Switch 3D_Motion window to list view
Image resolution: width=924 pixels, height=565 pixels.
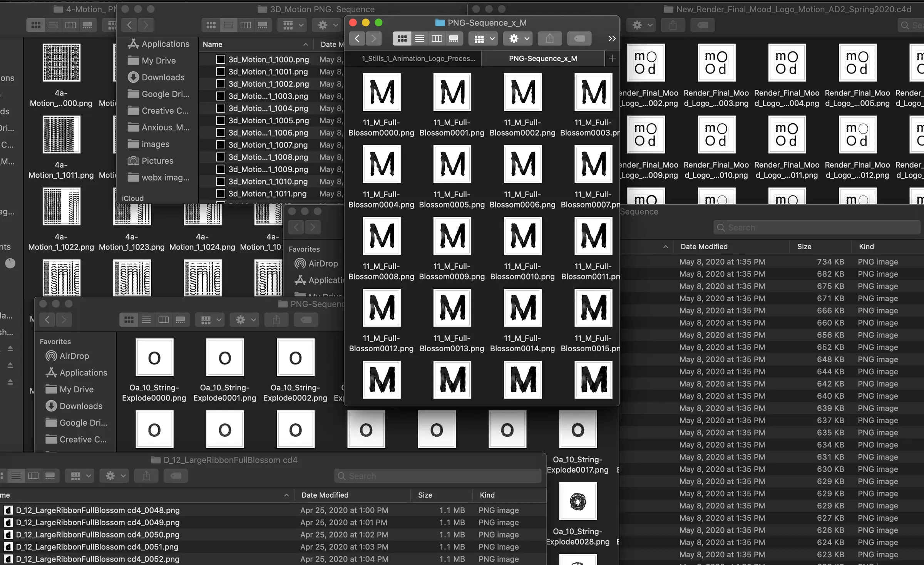(x=228, y=25)
